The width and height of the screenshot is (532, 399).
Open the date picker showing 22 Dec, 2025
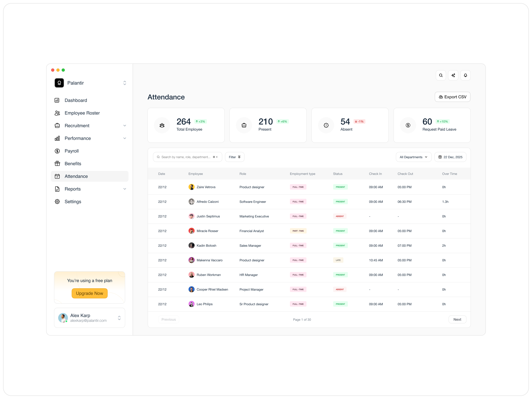coord(450,157)
